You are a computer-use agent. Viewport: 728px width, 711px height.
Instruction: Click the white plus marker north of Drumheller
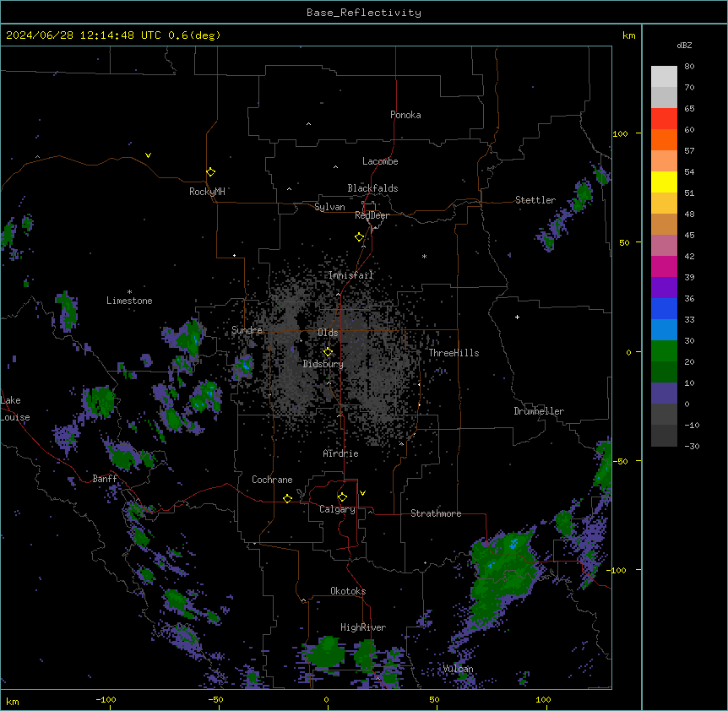517,317
